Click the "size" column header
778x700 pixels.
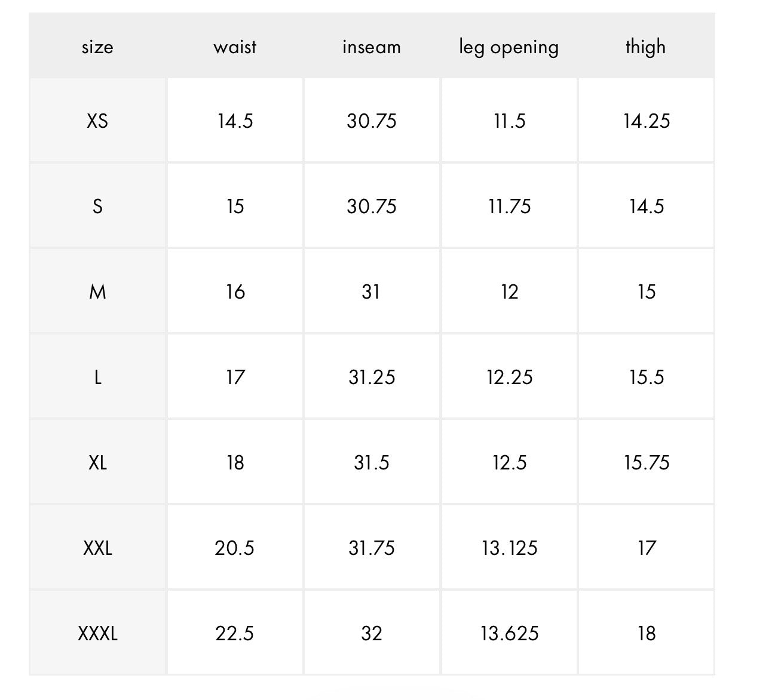click(97, 47)
